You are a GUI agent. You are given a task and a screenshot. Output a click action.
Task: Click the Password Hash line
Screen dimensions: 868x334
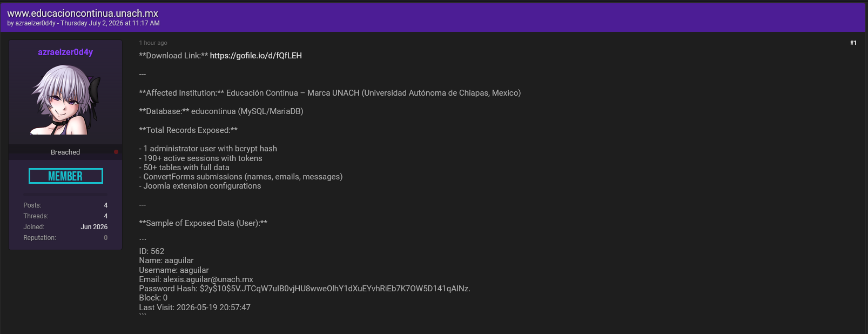point(305,289)
